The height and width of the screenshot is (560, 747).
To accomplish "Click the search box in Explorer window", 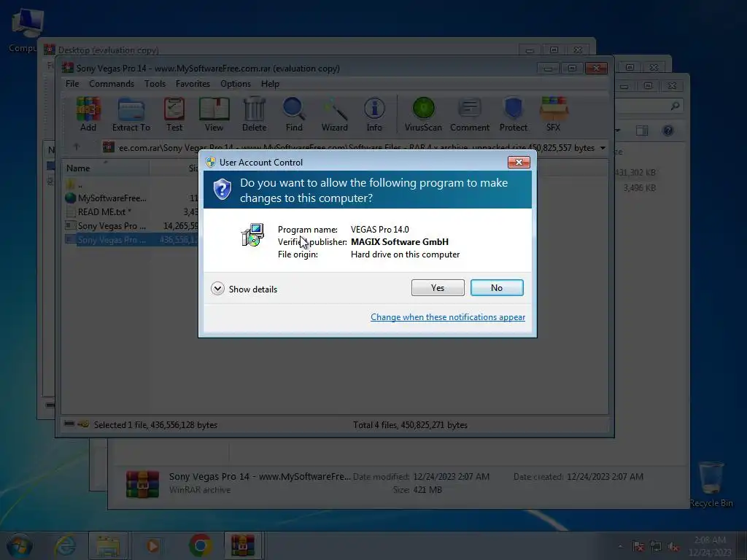I will click(x=649, y=106).
